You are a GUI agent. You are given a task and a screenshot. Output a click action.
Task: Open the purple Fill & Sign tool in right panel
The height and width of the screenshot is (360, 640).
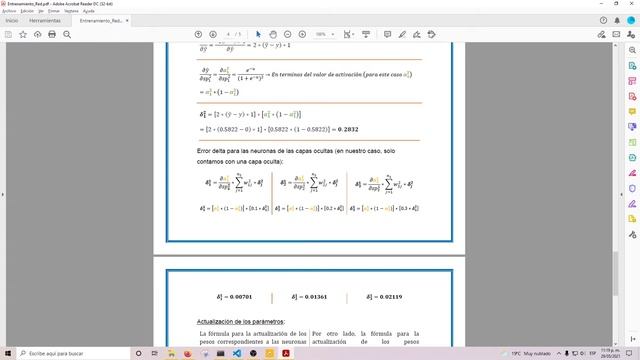(x=632, y=204)
